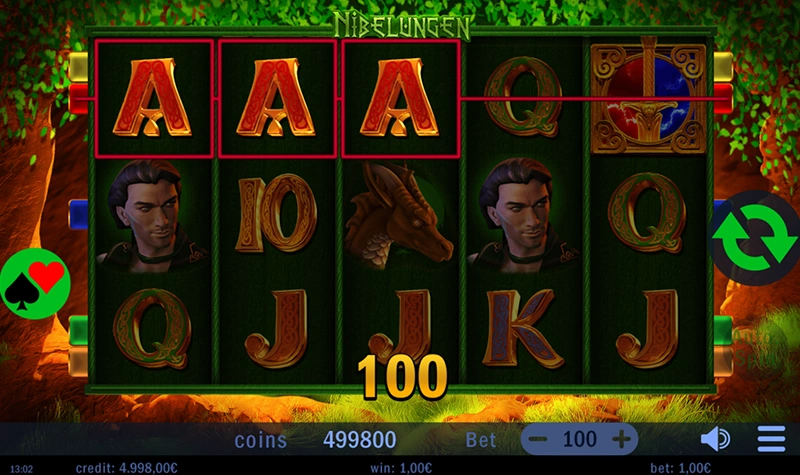The width and height of the screenshot is (800, 475).
Task: Click the 10 symbol on the second reel
Action: click(x=276, y=215)
